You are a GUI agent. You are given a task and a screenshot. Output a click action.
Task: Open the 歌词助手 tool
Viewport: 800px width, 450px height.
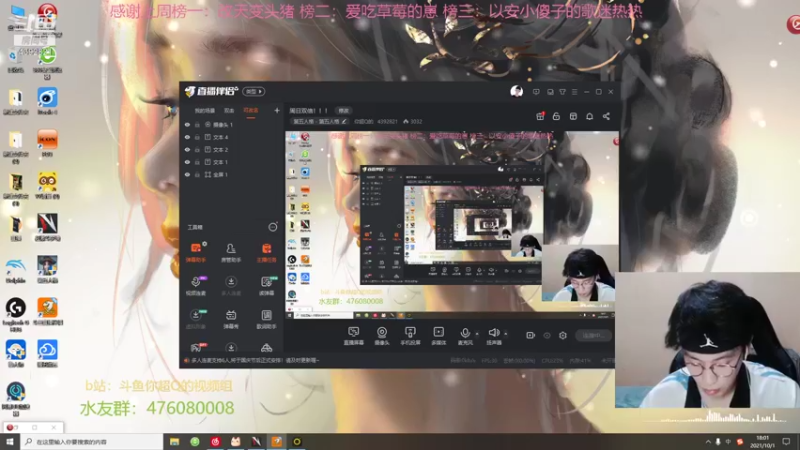coord(266,319)
